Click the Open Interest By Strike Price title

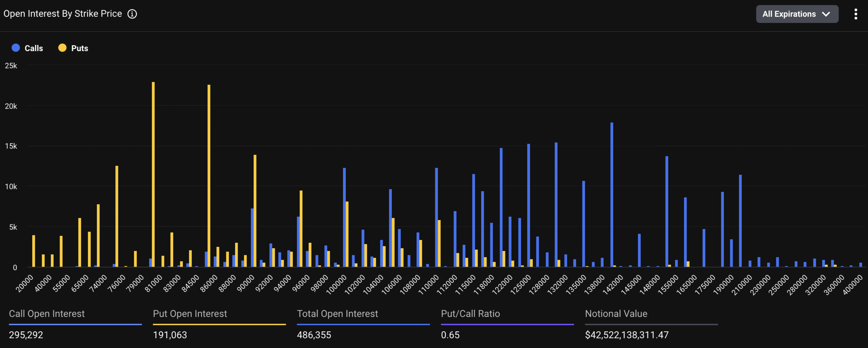coord(63,14)
